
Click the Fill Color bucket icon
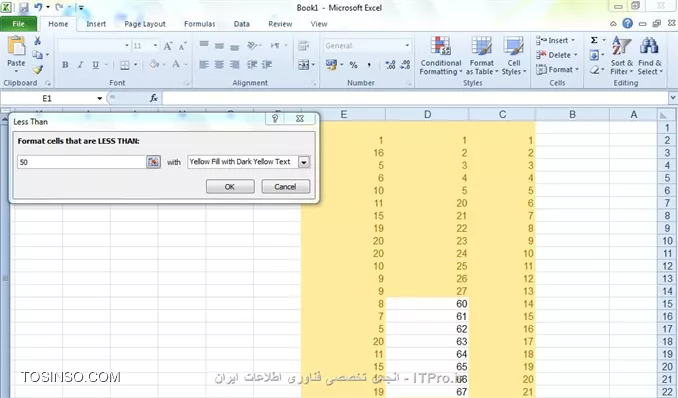coord(154,64)
